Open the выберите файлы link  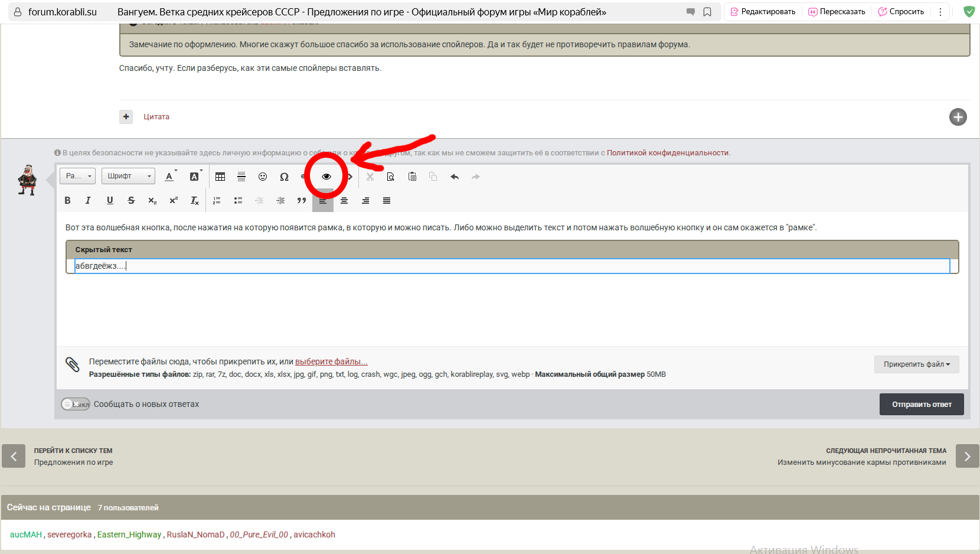(x=331, y=361)
